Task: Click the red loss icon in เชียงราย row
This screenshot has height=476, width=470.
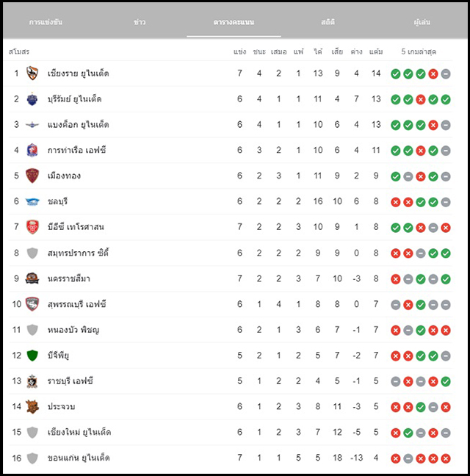Action: point(433,73)
